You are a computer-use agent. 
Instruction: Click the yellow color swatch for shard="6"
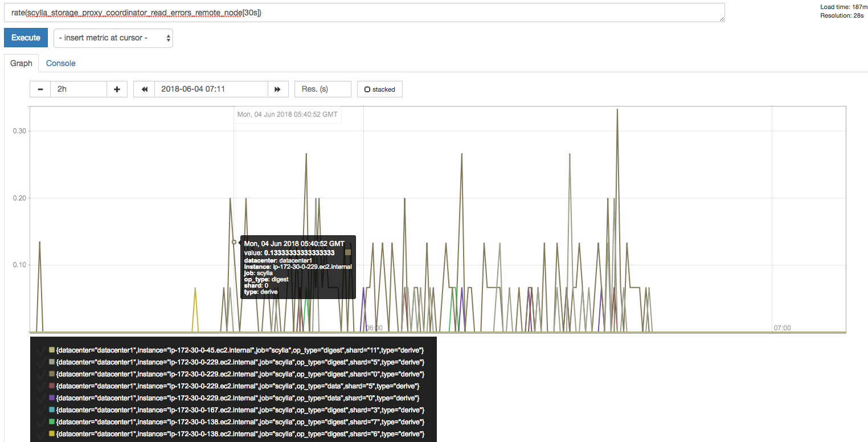[50, 433]
